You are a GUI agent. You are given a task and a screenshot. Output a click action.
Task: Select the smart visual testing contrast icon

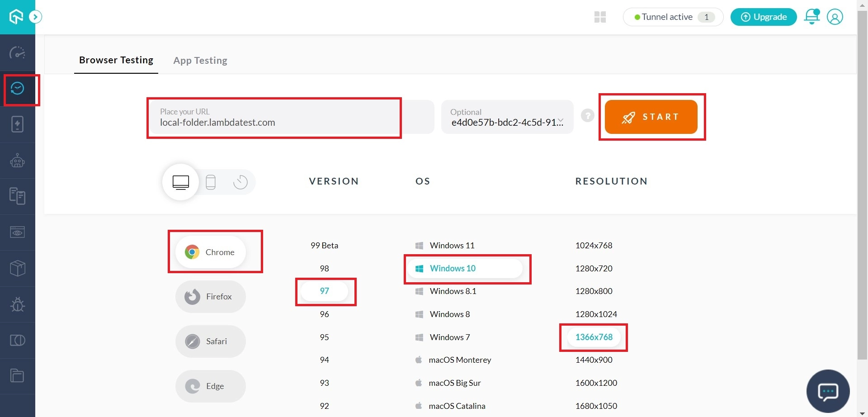tap(17, 340)
